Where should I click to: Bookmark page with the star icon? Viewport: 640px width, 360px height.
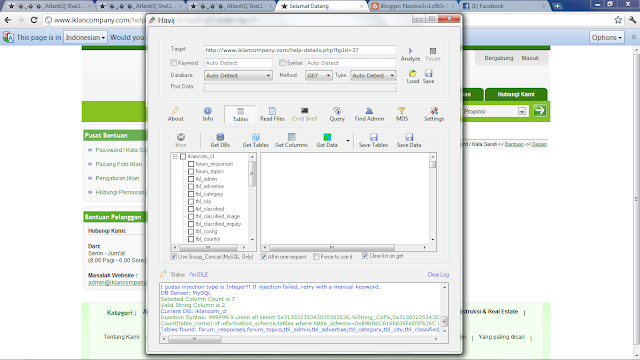pyautogui.click(x=618, y=20)
